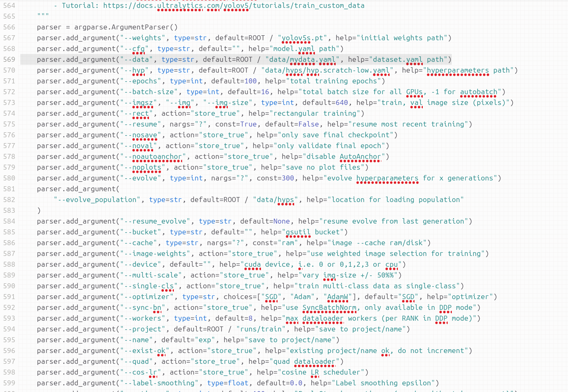Click the "rectangular training" help string

coord(315,113)
